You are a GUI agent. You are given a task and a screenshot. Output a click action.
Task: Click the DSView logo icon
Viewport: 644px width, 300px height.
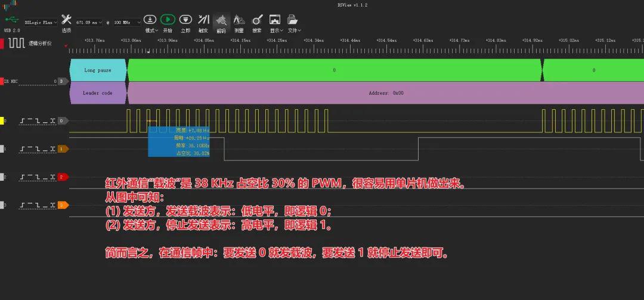[10, 5]
